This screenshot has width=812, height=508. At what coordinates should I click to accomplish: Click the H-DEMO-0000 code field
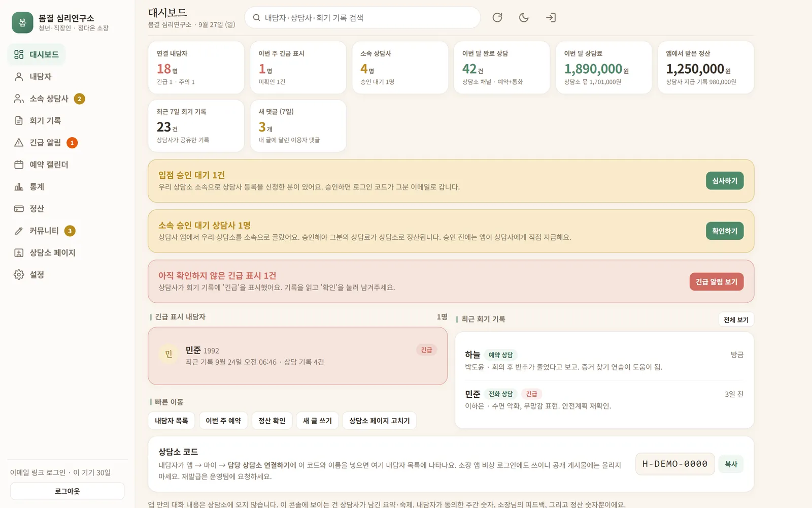(x=675, y=464)
